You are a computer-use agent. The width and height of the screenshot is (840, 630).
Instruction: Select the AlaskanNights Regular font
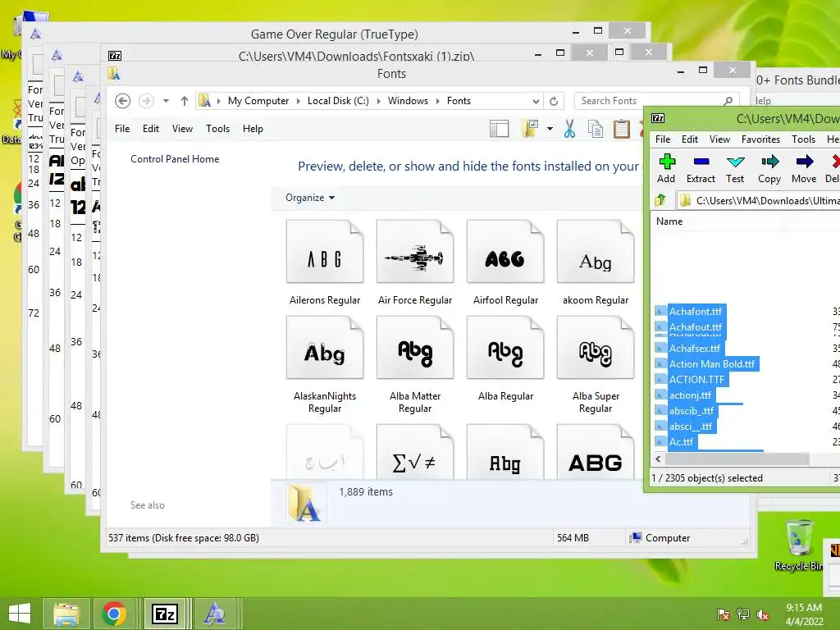[x=325, y=365]
